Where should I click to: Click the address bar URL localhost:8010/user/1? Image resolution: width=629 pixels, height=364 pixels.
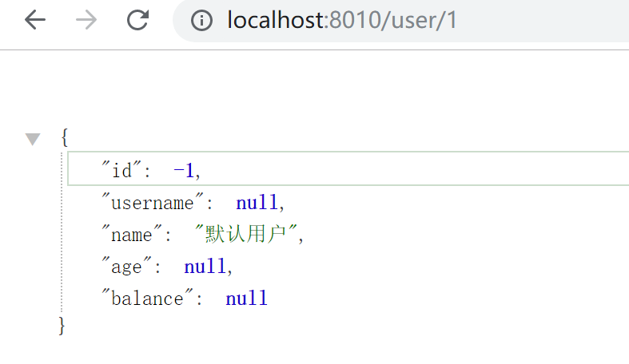point(342,20)
